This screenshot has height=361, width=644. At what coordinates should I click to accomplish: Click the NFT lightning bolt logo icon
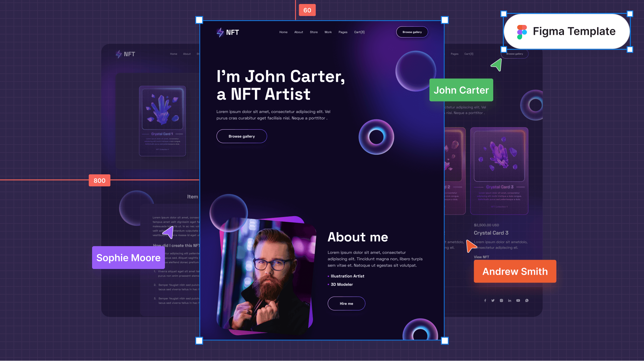click(220, 32)
